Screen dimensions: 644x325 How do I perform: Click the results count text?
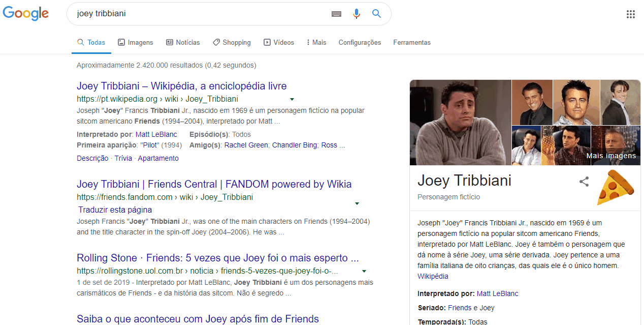tap(166, 65)
